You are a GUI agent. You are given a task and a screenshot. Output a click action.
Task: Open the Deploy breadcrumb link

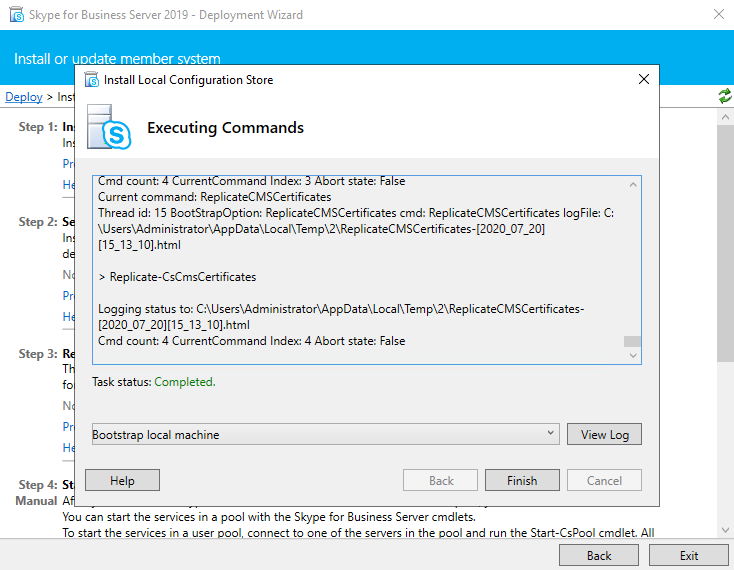pos(24,97)
